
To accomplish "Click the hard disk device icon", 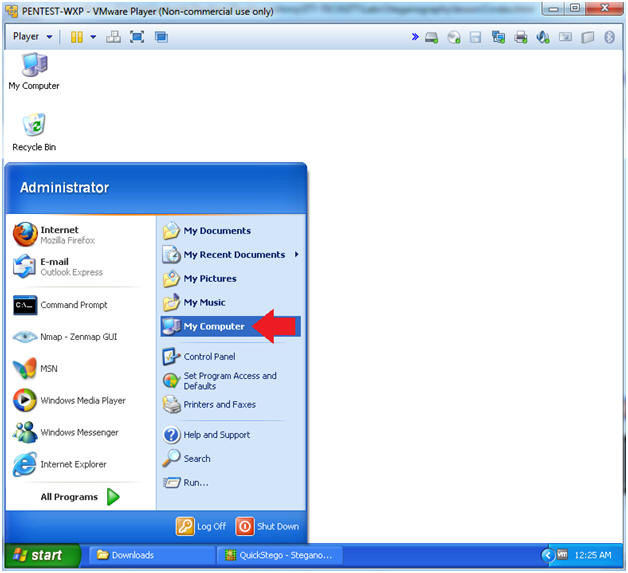I will (x=431, y=38).
